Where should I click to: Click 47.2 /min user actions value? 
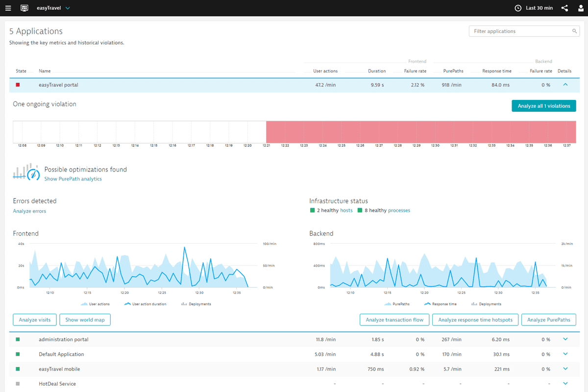click(325, 85)
